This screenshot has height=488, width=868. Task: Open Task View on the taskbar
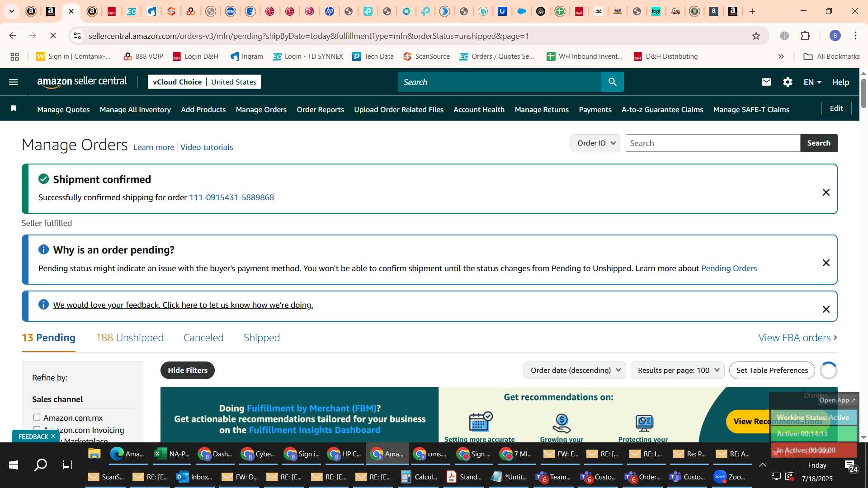(67, 465)
